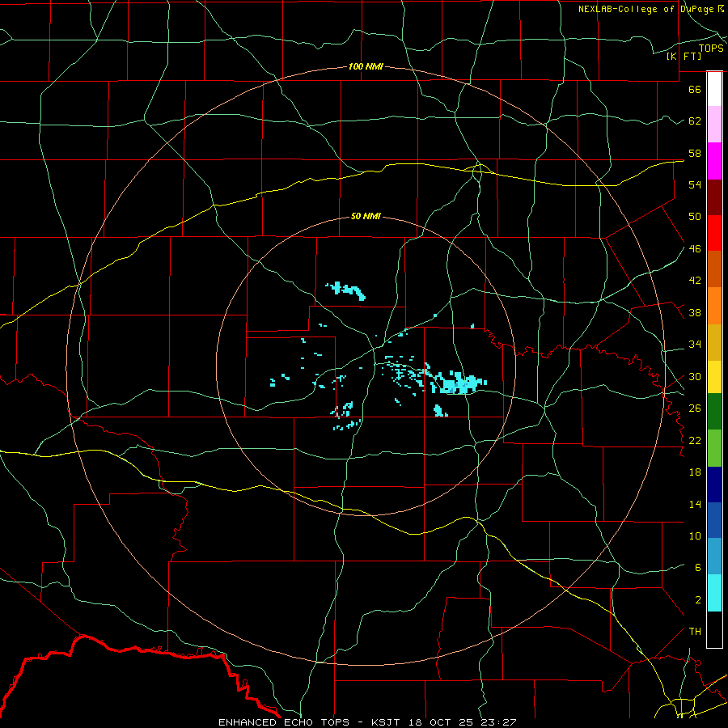Click the light green color scale swatch
Screen dimensions: 728x728
click(714, 448)
